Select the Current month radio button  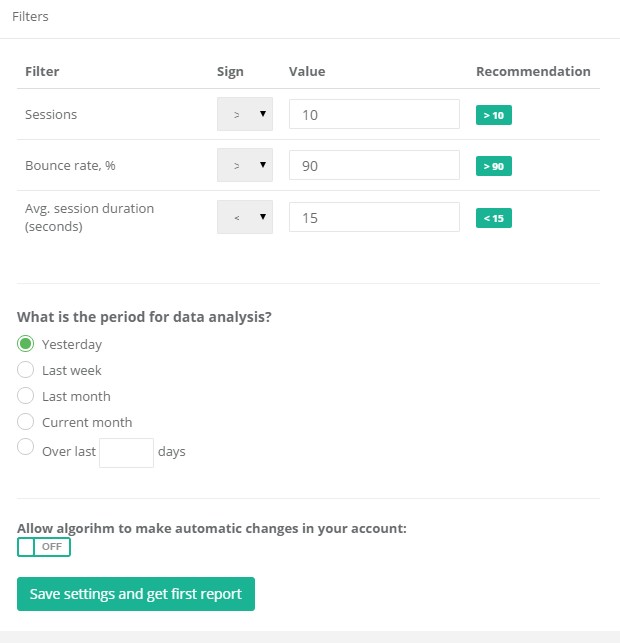25,422
